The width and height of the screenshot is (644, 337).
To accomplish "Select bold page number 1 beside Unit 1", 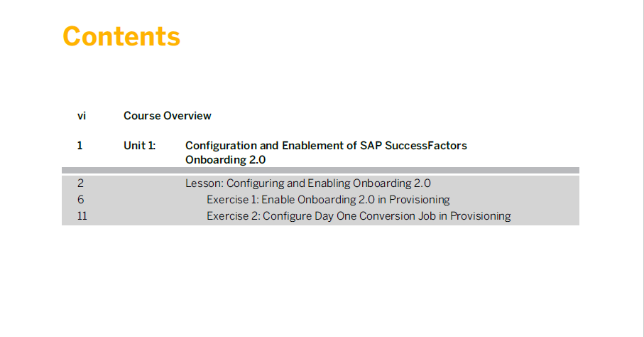I will click(80, 146).
